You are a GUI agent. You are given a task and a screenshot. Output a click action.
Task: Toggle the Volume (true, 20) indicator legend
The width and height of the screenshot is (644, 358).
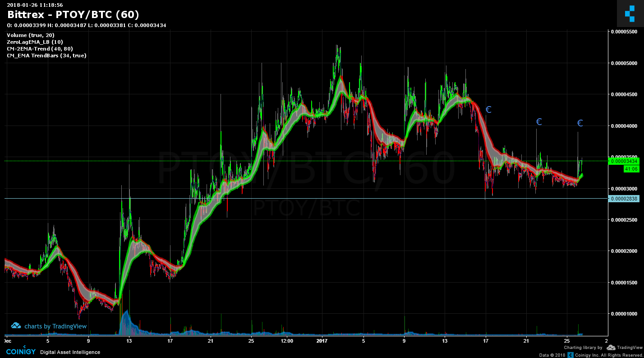31,35
